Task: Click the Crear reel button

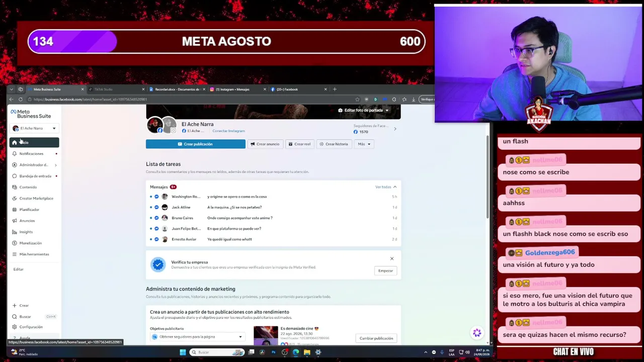Action: tap(300, 144)
